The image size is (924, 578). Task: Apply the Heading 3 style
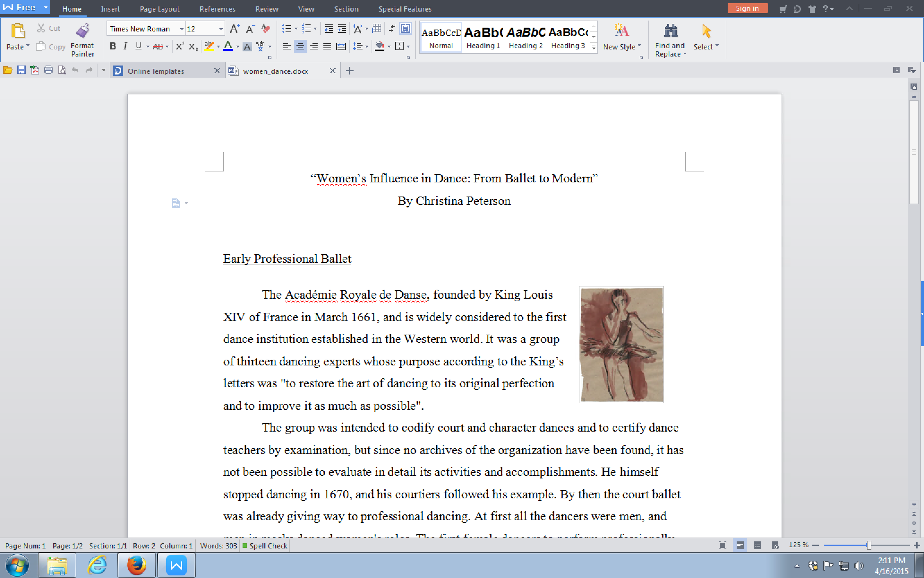568,38
